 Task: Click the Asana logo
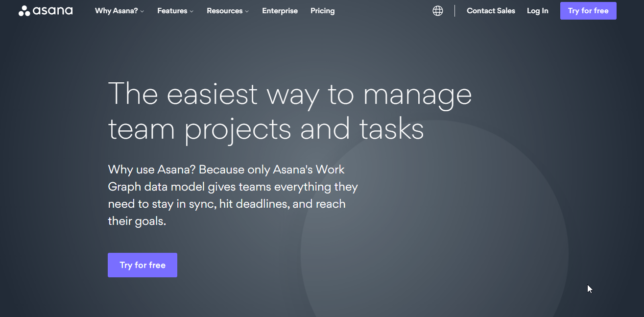click(x=46, y=11)
